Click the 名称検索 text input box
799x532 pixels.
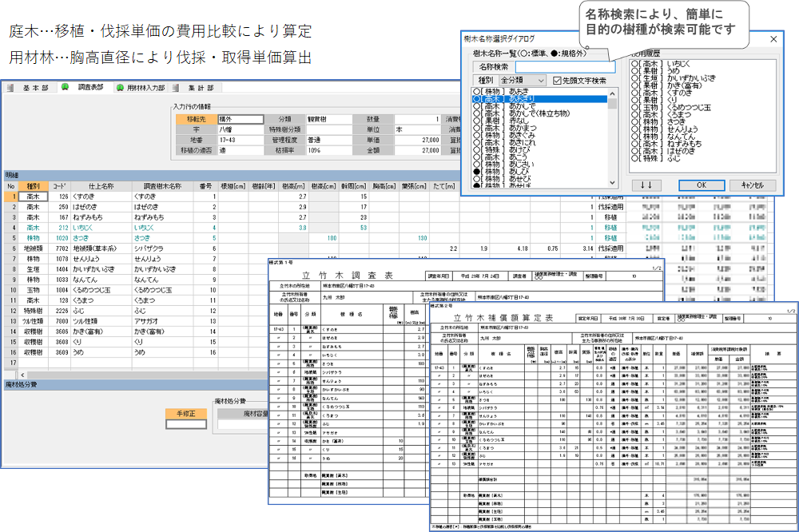pos(565,66)
